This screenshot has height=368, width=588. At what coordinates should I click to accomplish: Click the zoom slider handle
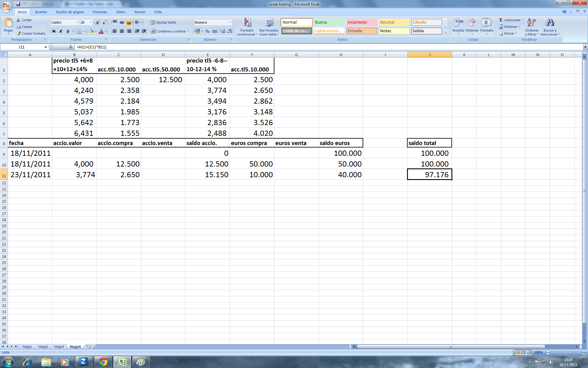click(566, 352)
